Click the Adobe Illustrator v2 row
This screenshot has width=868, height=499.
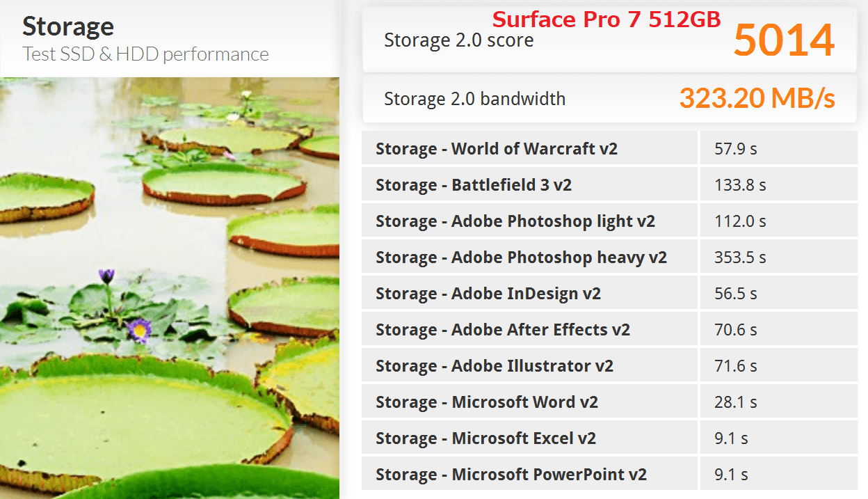(x=609, y=366)
